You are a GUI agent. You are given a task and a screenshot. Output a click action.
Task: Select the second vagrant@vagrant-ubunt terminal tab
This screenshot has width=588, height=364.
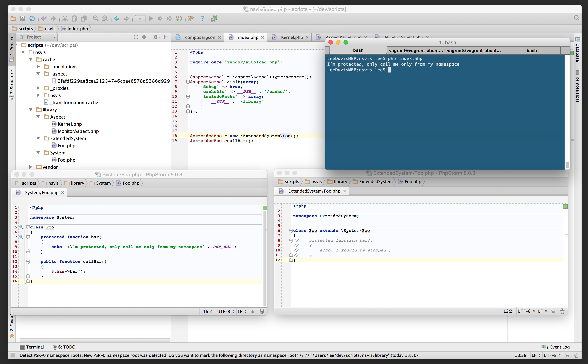pos(474,51)
